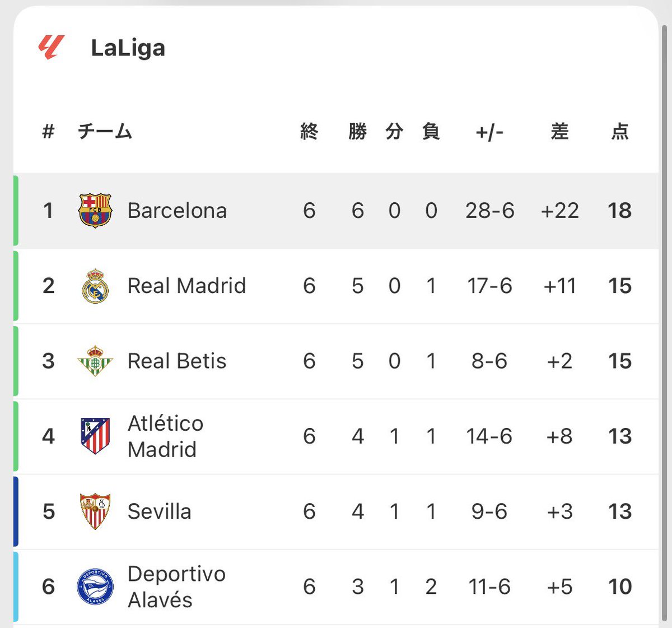Image resolution: width=672 pixels, height=628 pixels.
Task: Open the LaLiga league title
Action: (128, 48)
